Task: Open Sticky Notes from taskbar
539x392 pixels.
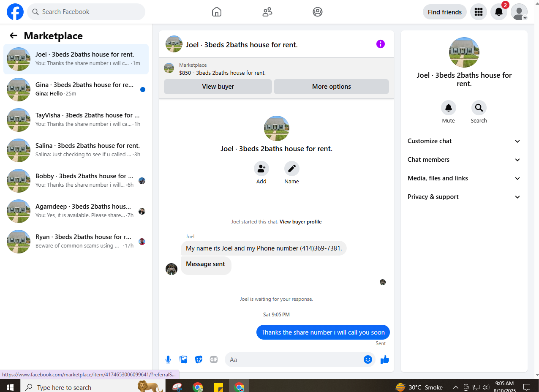Action: pos(218,387)
